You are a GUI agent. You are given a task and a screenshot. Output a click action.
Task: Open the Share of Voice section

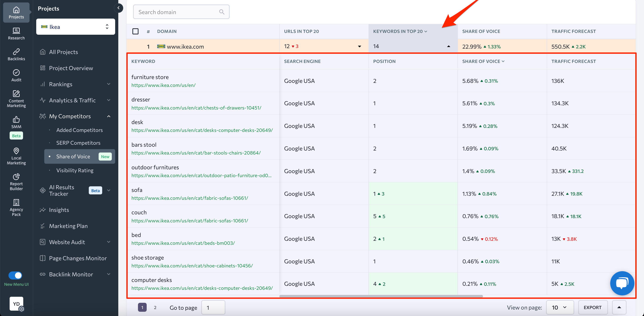[x=73, y=156]
